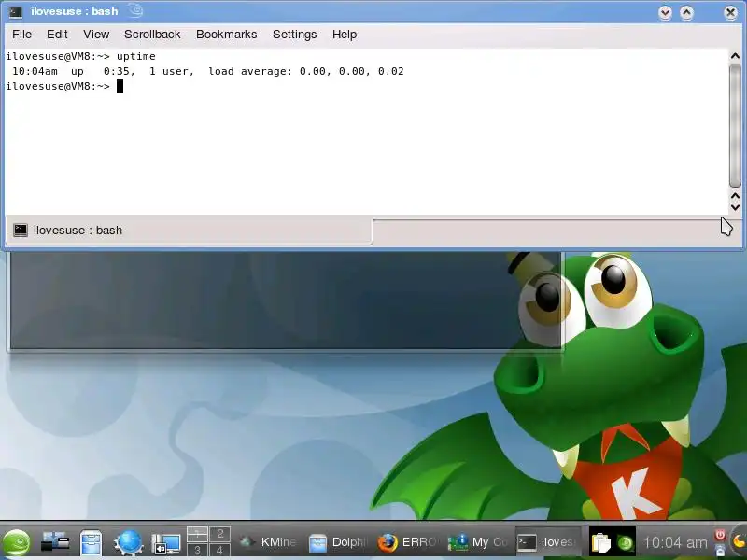Click the 'uptime' command text in terminal

point(135,56)
